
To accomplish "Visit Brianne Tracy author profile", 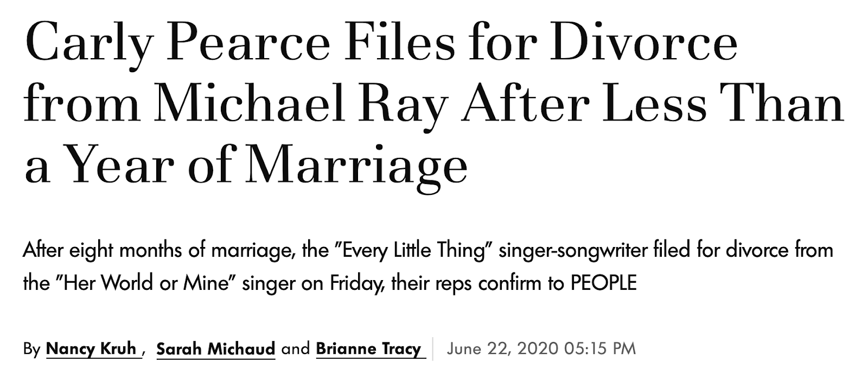I will (x=369, y=348).
